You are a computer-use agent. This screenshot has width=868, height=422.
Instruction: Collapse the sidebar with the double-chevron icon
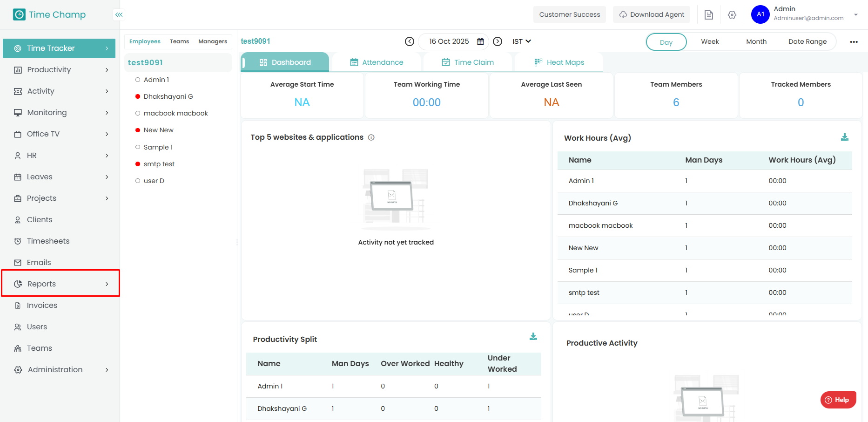pos(119,15)
